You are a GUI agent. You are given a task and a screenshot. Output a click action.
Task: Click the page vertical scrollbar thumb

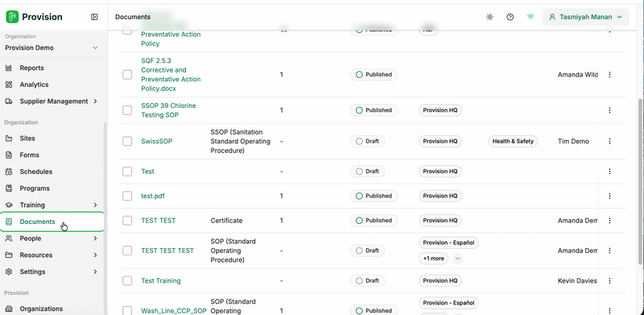pos(640,181)
